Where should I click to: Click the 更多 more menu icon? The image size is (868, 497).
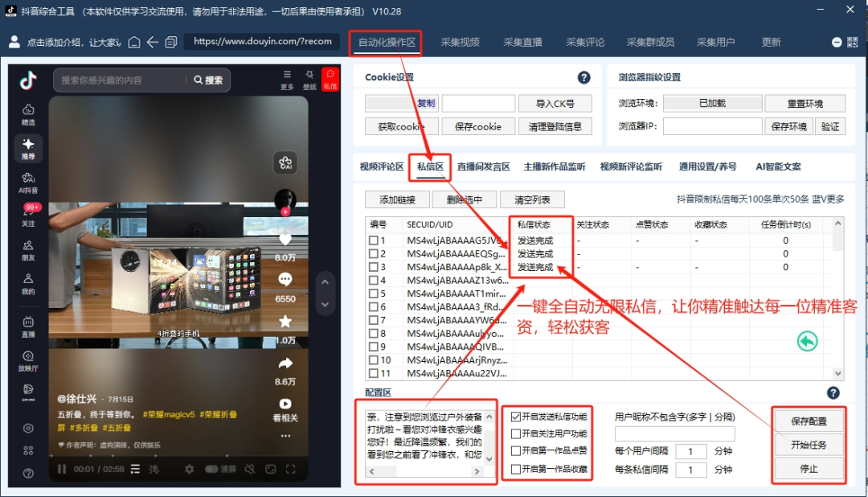[287, 80]
